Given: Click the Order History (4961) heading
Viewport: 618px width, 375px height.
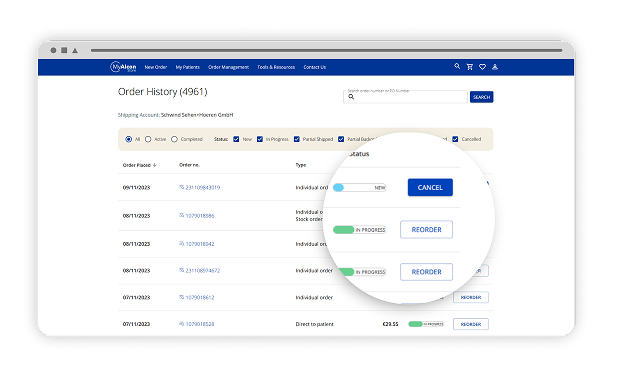Looking at the screenshot, I should [x=162, y=92].
